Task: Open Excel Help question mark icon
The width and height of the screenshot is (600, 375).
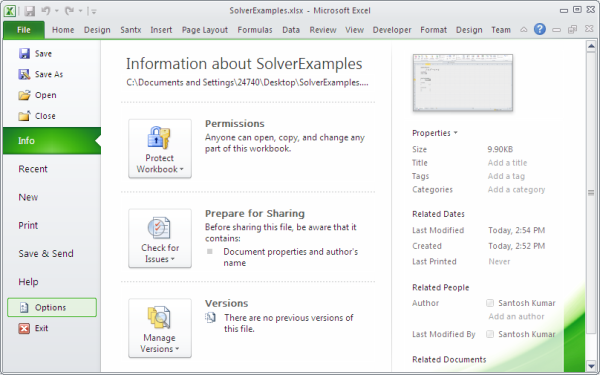Action: pos(540,29)
